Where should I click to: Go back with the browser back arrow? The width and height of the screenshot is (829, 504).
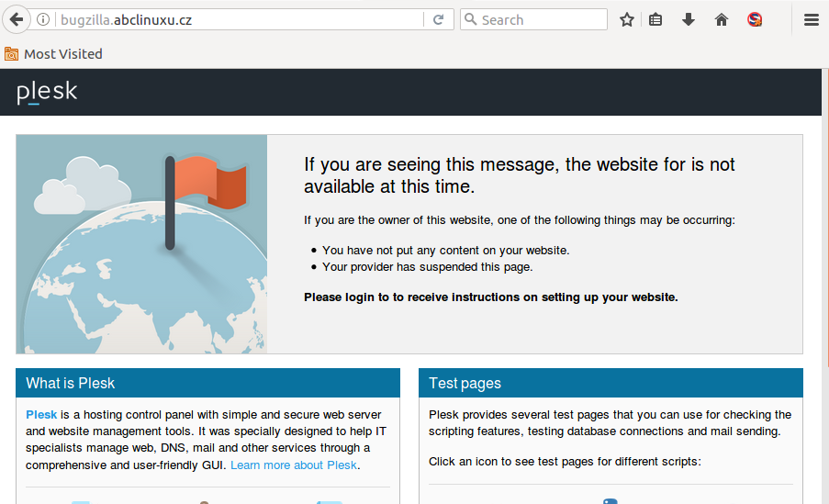[17, 20]
